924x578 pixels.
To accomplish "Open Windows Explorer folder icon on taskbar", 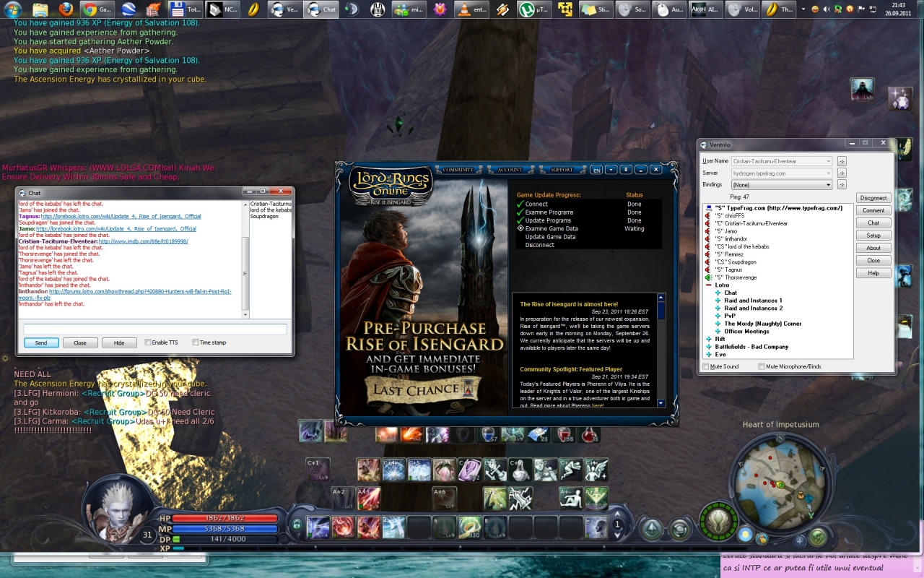I will click(40, 9).
